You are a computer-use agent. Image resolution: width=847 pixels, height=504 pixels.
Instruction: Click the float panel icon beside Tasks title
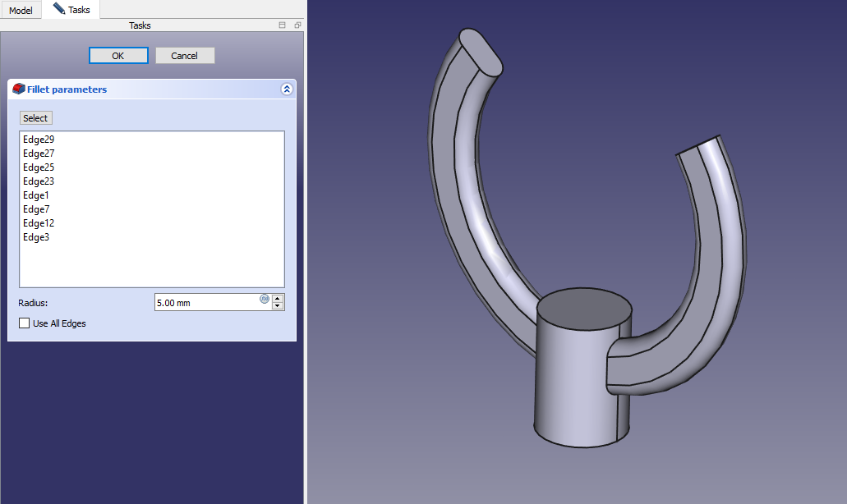[x=297, y=25]
